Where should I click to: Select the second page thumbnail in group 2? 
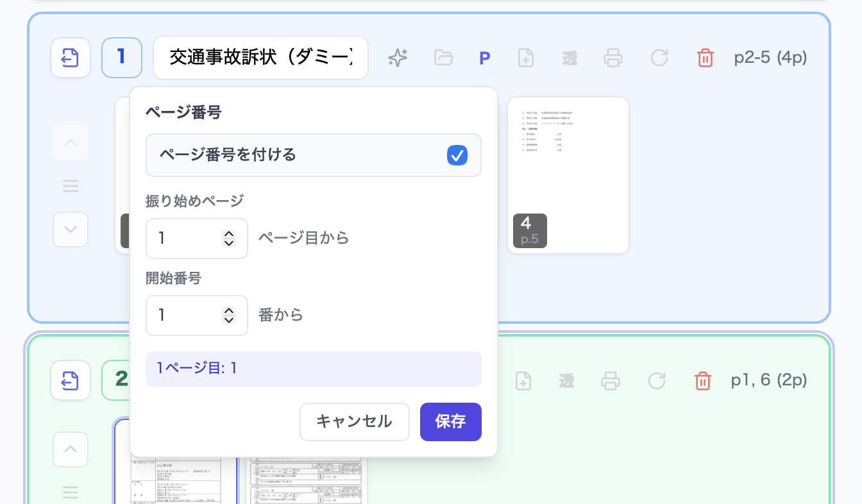(308, 481)
